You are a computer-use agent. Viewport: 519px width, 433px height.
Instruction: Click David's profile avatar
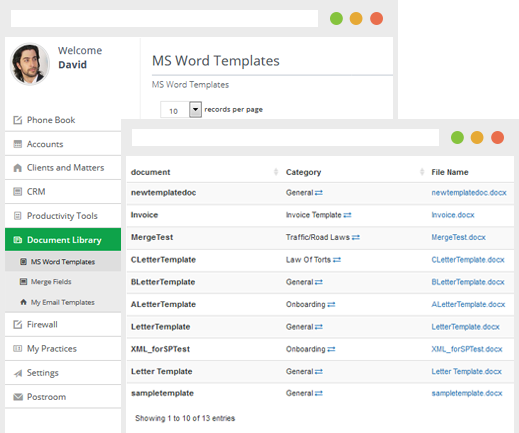point(30,64)
